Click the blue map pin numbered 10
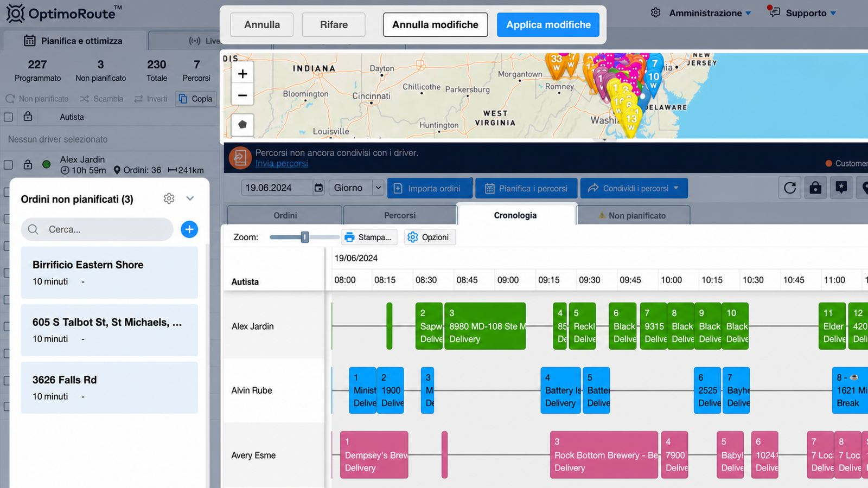 click(654, 81)
